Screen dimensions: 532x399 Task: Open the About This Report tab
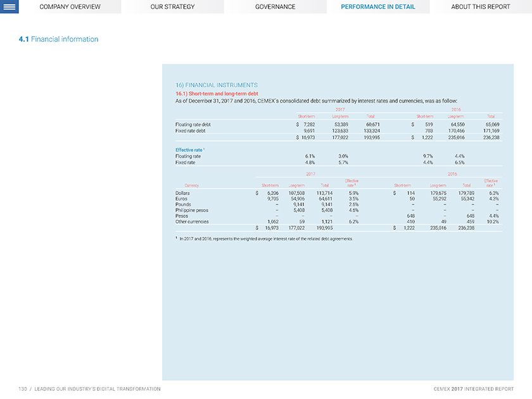[x=481, y=7]
